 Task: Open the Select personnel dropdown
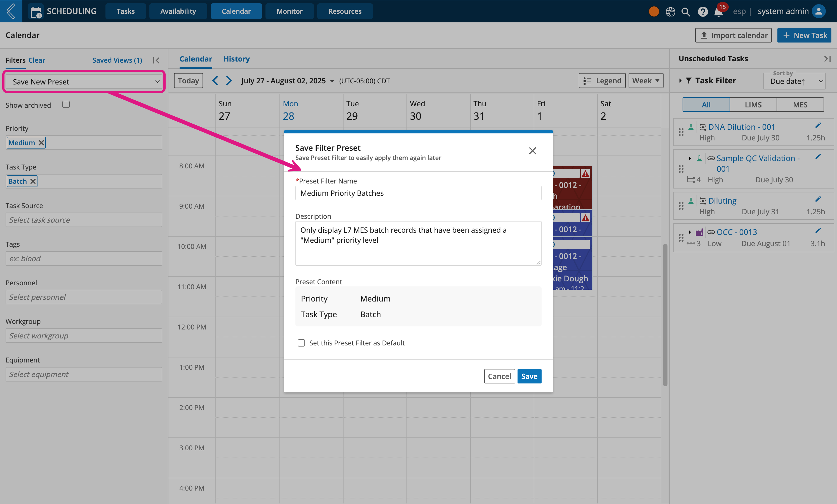(84, 297)
